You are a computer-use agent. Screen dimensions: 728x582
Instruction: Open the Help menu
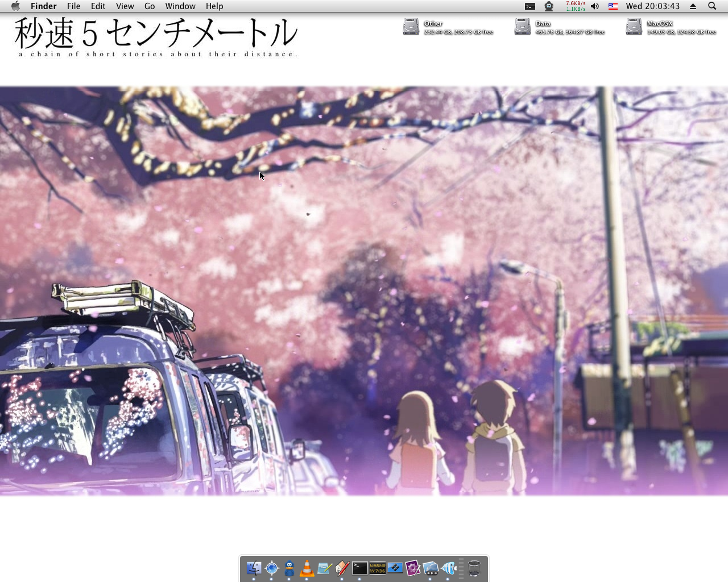[214, 6]
